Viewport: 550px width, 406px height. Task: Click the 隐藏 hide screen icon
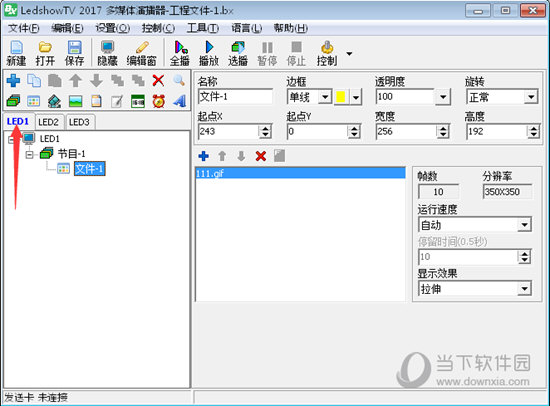click(107, 53)
